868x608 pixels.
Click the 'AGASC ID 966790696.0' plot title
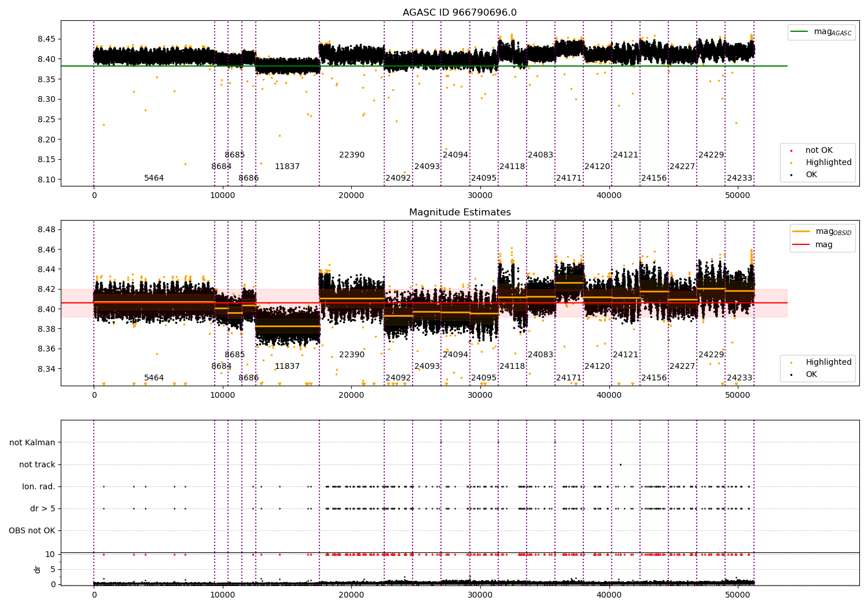460,13
